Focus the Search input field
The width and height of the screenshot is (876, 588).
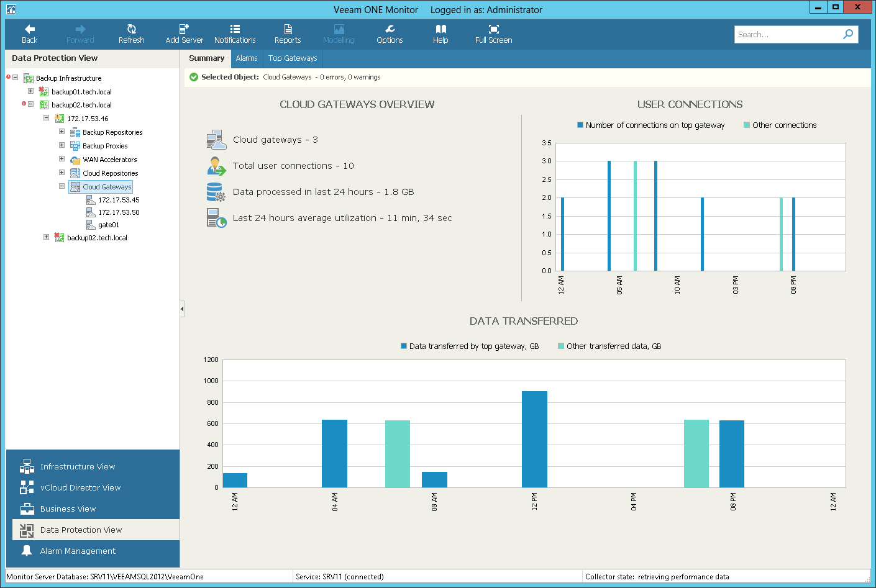point(787,34)
